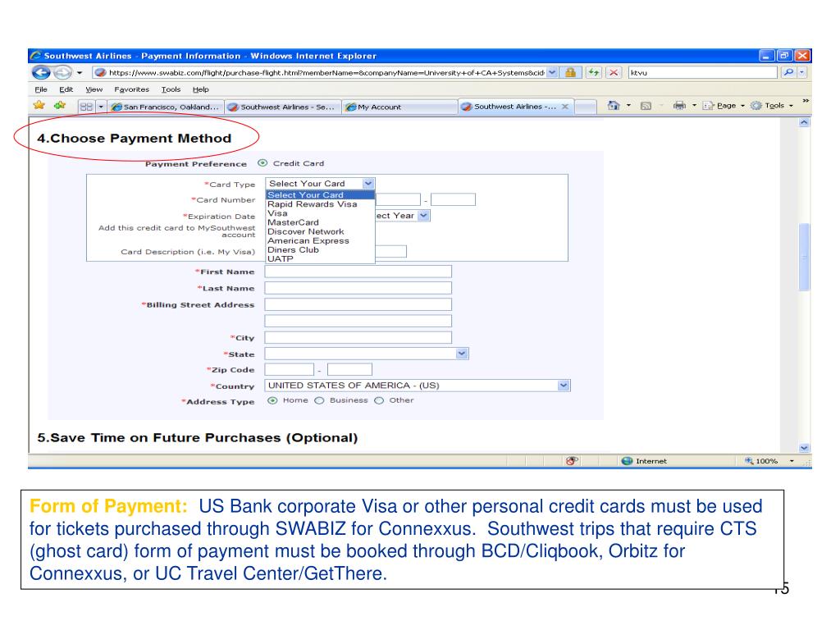Click the last card number segment field
Image resolution: width=840 pixels, height=630 pixels.
click(453, 200)
